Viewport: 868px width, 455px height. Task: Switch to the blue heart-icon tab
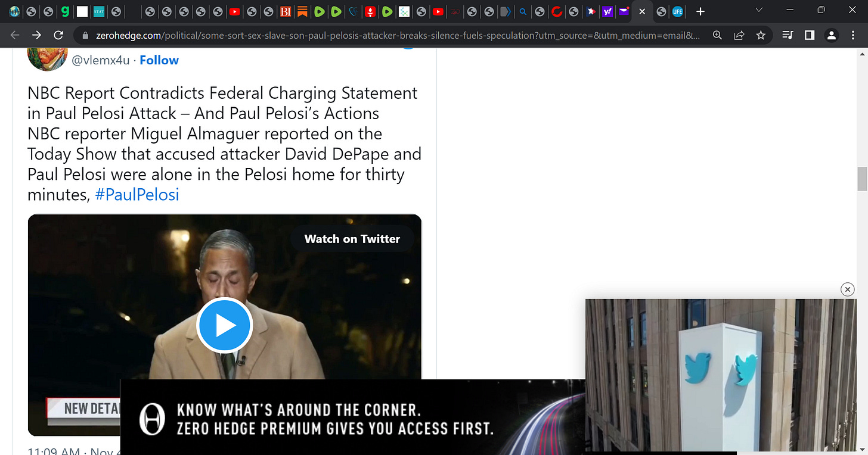[354, 11]
